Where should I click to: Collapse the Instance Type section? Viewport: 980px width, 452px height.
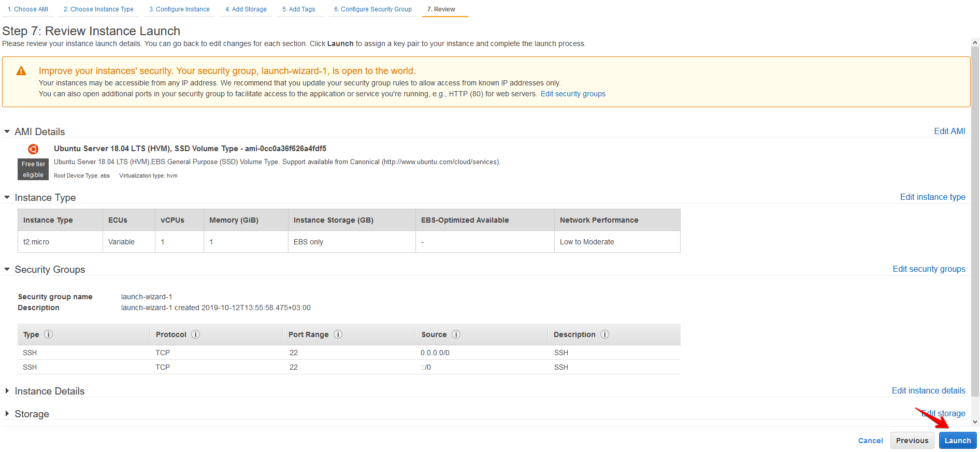point(7,197)
